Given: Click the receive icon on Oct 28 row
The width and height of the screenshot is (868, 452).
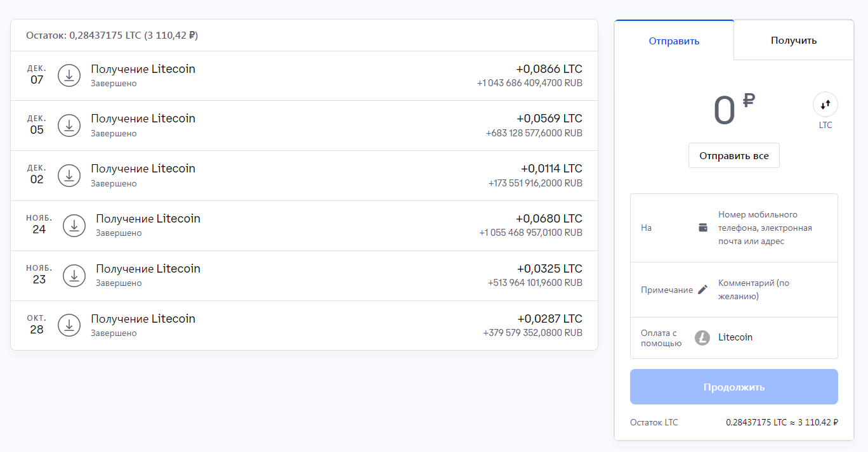Looking at the screenshot, I should (69, 325).
